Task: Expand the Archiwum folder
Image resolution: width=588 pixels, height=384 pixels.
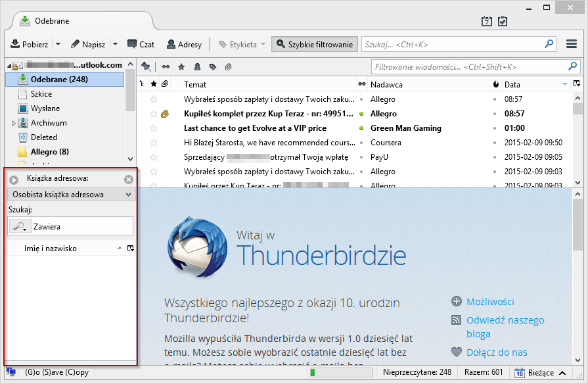Action: [x=14, y=123]
